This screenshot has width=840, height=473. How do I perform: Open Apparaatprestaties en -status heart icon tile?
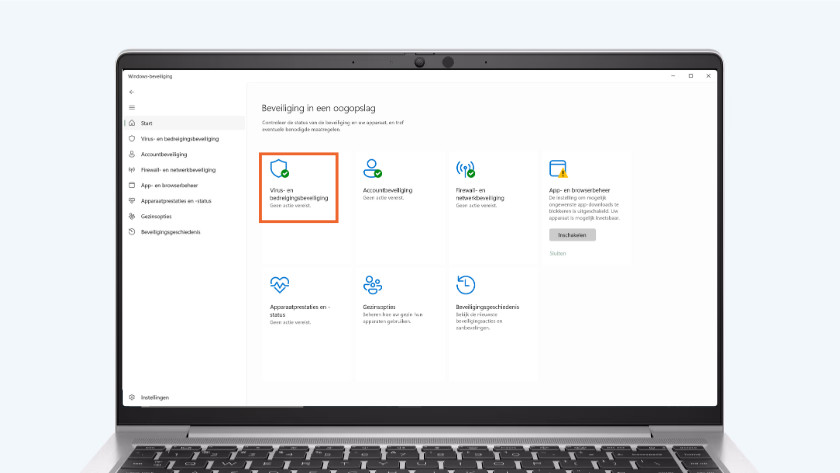(279, 284)
